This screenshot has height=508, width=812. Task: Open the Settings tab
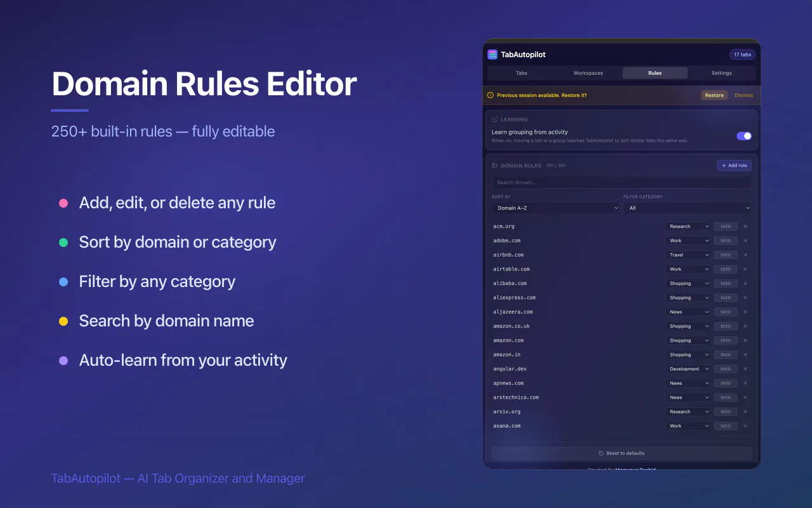721,73
